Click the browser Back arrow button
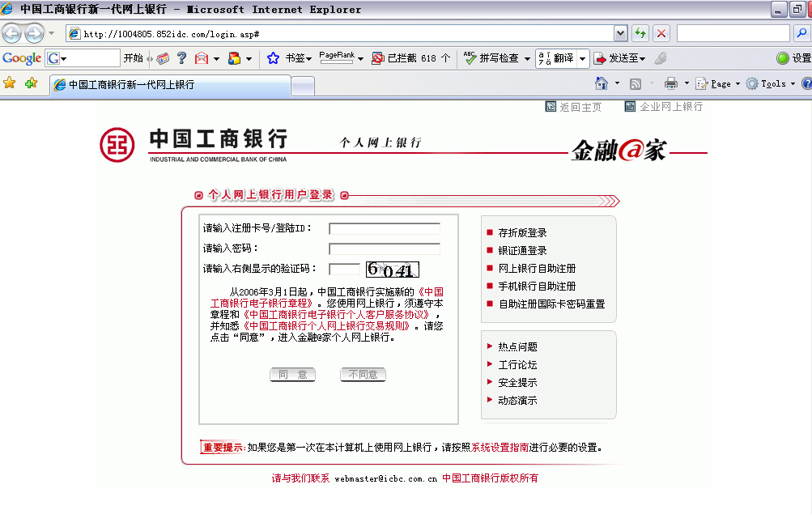The image size is (812, 514). tap(12, 34)
